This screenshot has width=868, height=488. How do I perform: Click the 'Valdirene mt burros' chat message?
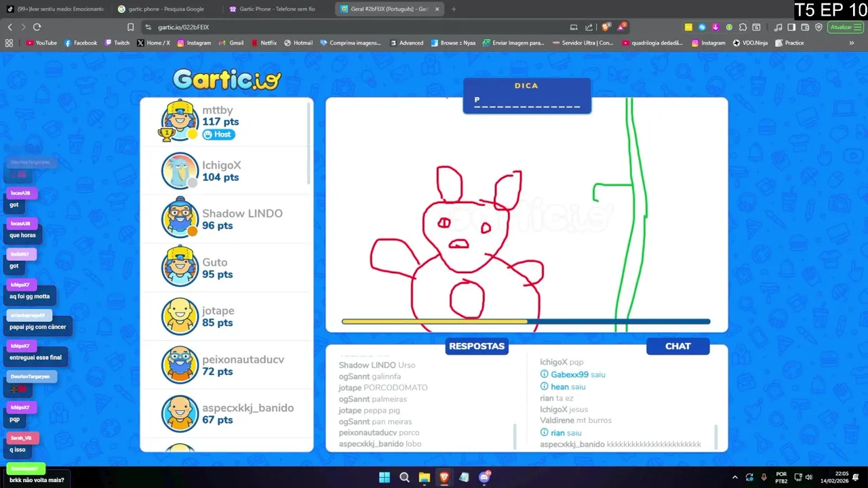tap(576, 420)
